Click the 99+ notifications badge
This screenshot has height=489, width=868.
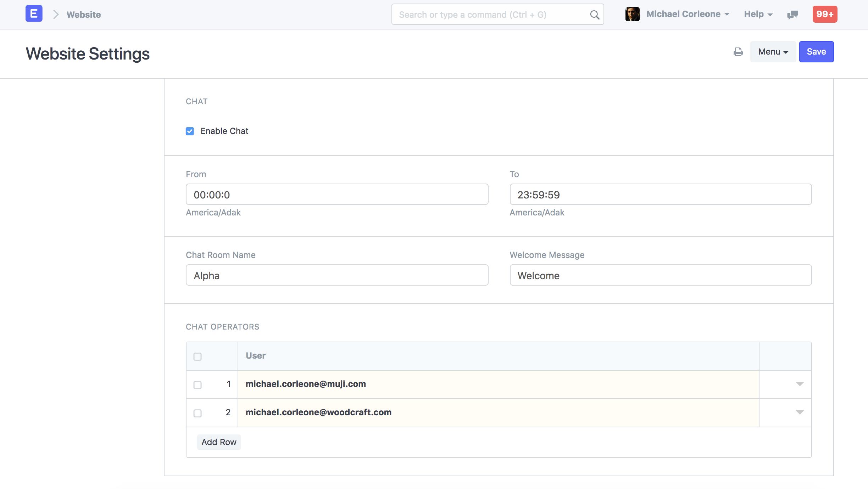coord(825,14)
